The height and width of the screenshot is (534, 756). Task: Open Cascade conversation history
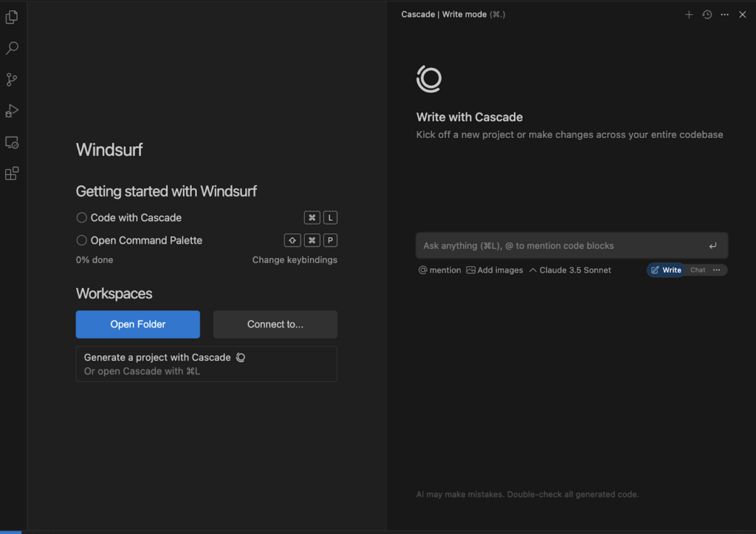click(x=707, y=15)
